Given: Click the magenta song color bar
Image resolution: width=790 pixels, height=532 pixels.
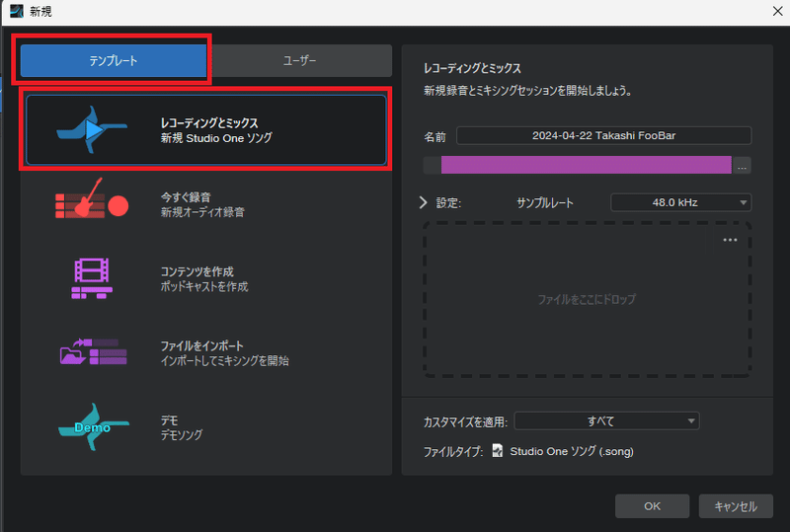Looking at the screenshot, I should [586, 165].
